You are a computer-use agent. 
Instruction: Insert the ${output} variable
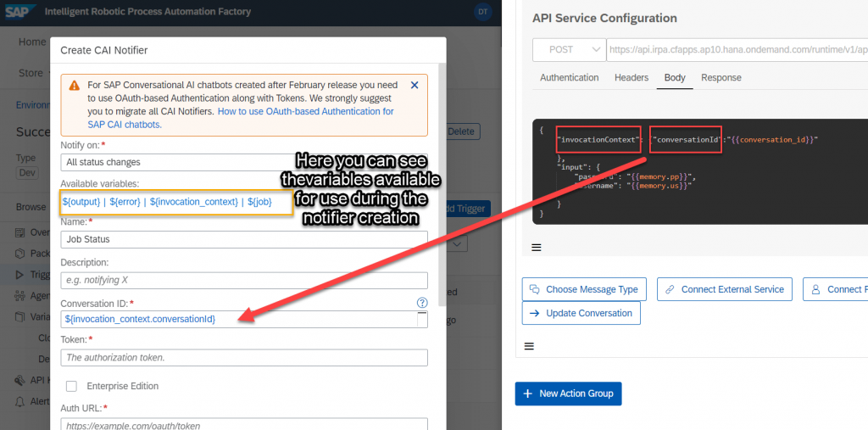pos(81,202)
